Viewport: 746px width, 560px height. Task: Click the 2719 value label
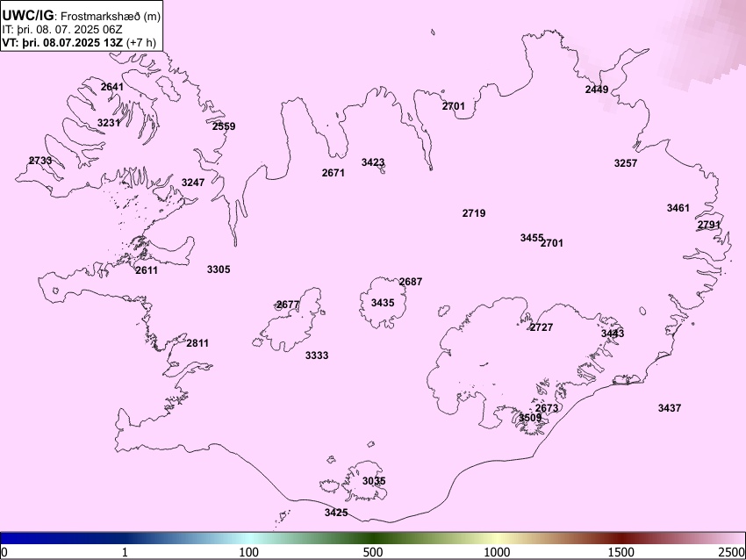tap(474, 213)
